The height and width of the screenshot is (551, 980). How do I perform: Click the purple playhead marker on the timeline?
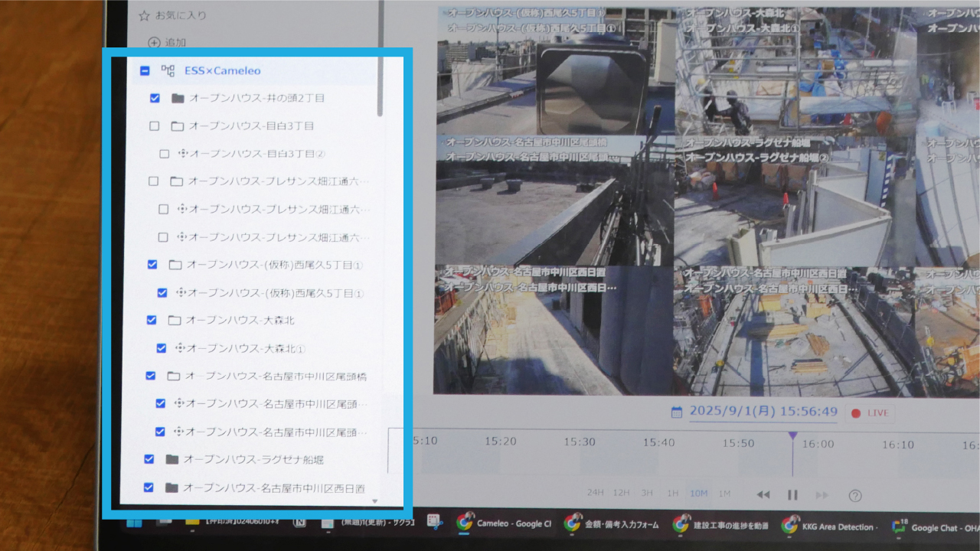[793, 433]
